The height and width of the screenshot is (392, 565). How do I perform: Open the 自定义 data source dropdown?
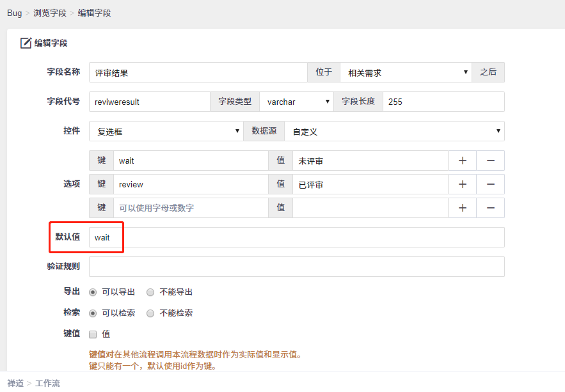[394, 131]
